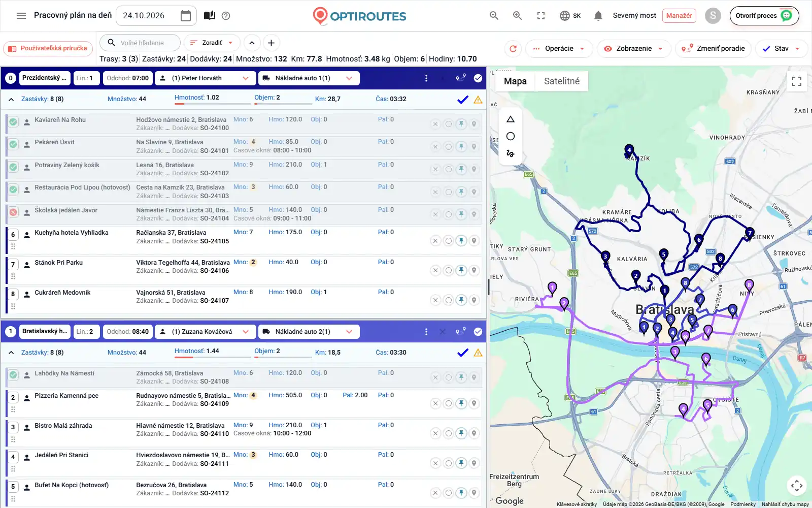The image size is (812, 508).
Task: Open the Zoradiť sort button
Action: click(x=212, y=43)
